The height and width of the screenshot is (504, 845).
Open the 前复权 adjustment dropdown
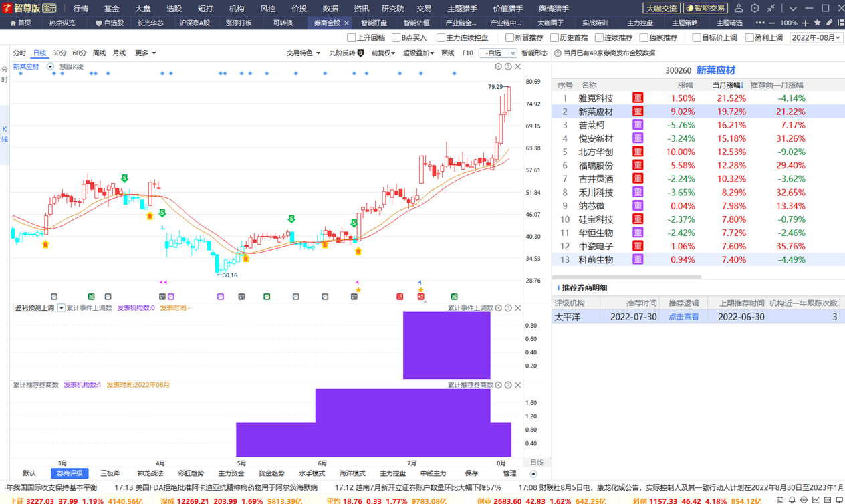[383, 53]
